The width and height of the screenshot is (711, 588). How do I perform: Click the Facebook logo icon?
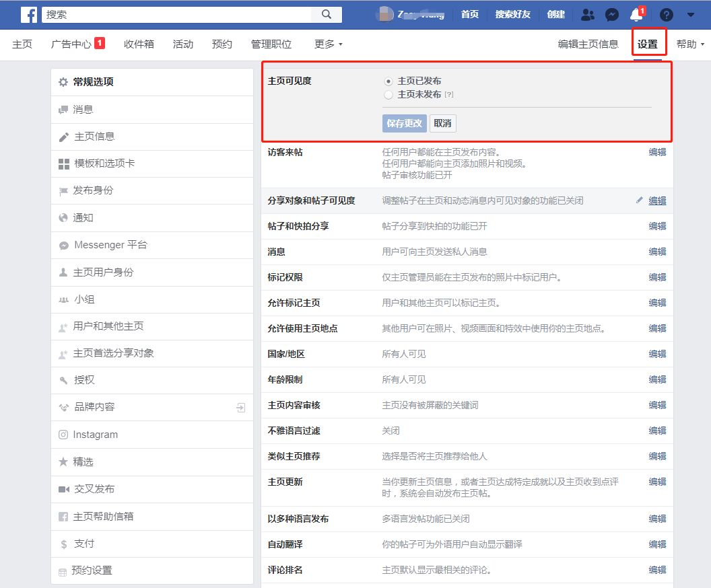tap(28, 15)
